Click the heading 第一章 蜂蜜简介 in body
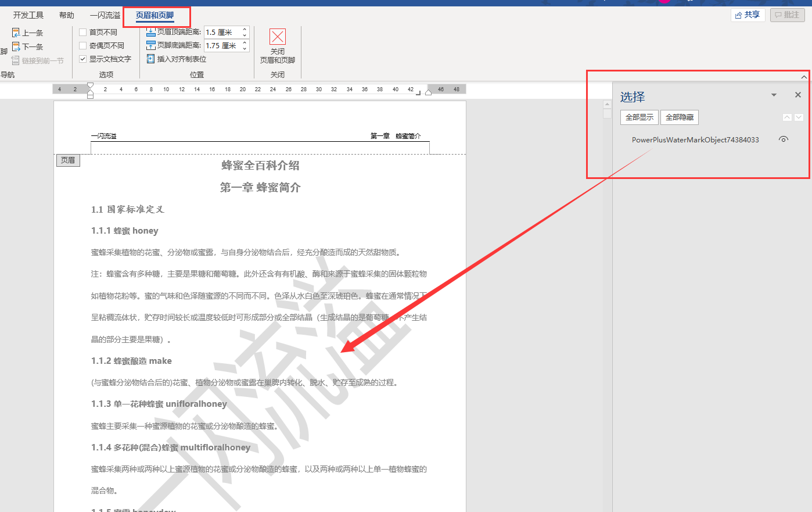Viewport: 812px width, 512px height. click(x=260, y=188)
